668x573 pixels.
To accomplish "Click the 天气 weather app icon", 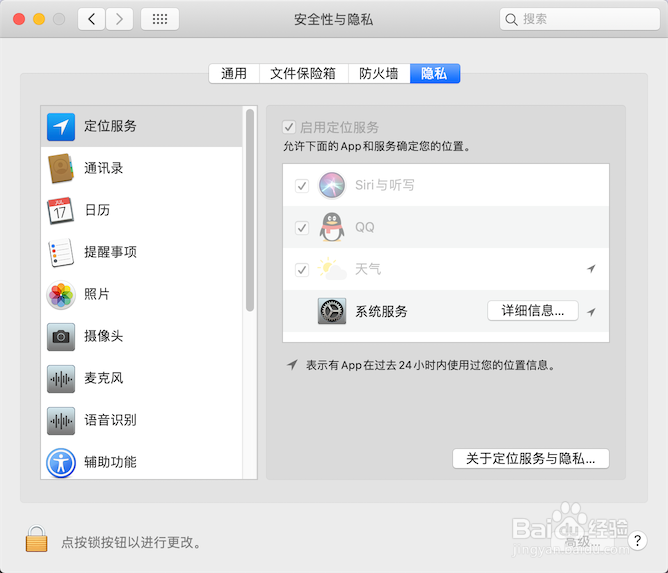I will pyautogui.click(x=332, y=268).
